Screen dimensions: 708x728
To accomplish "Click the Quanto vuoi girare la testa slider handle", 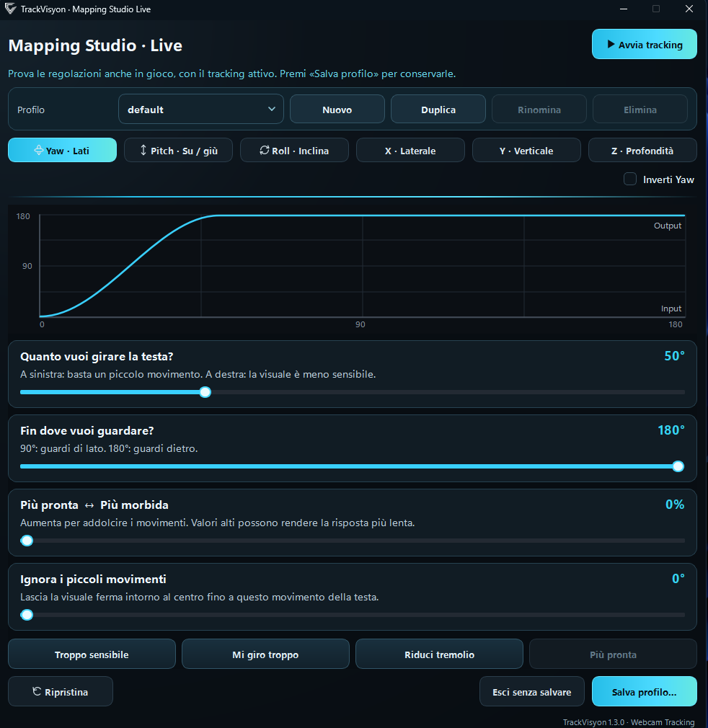I will click(x=205, y=392).
